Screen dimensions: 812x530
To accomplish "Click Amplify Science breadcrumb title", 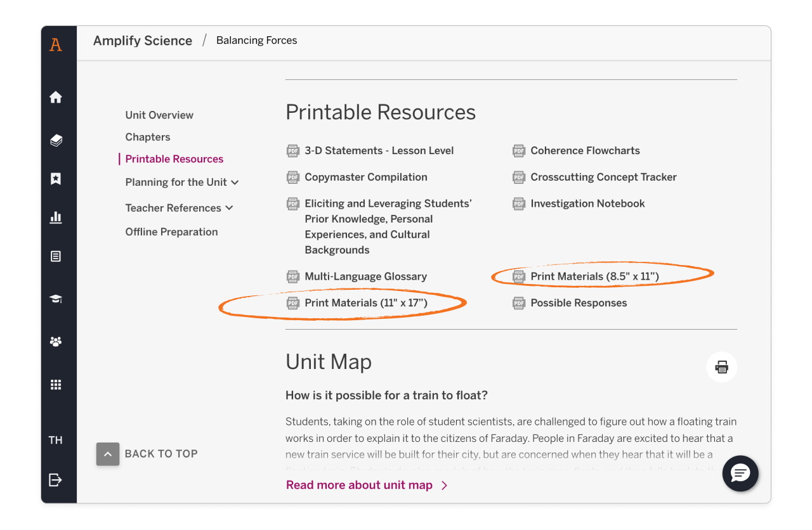I will pyautogui.click(x=143, y=41).
